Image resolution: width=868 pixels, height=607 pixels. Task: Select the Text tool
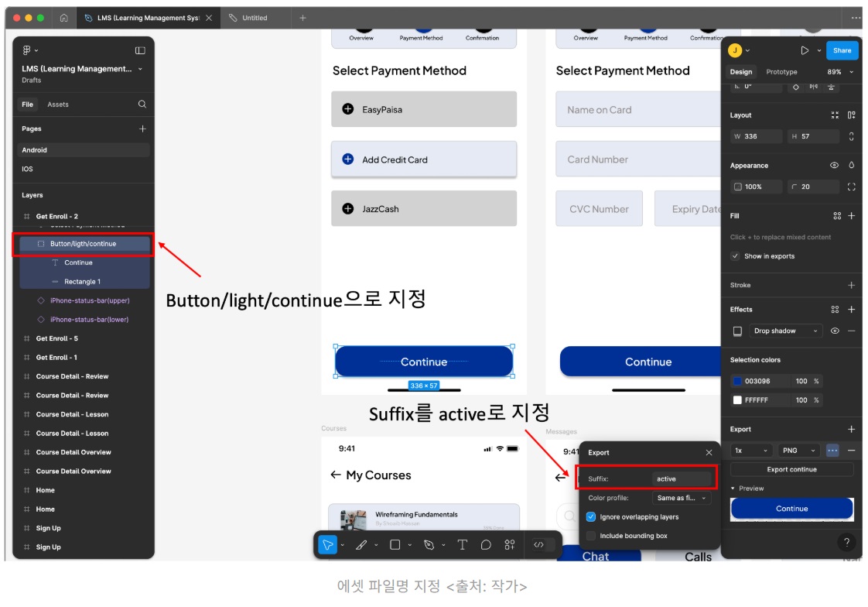pos(462,545)
